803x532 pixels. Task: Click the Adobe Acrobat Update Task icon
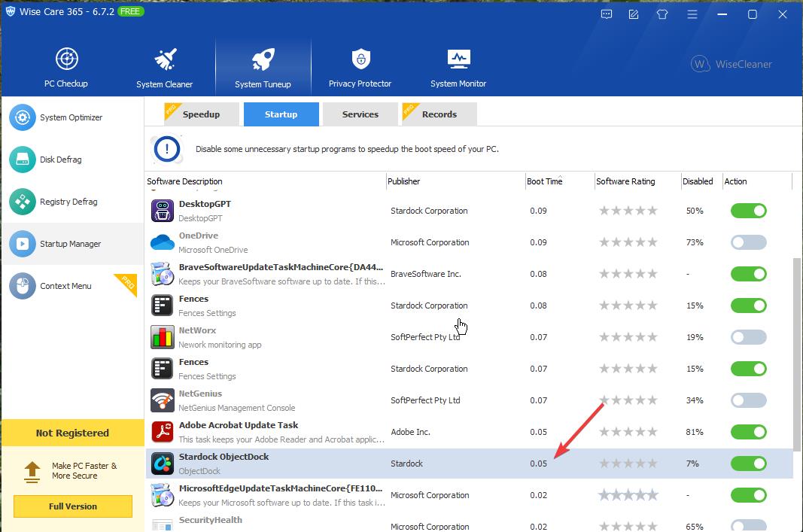163,432
